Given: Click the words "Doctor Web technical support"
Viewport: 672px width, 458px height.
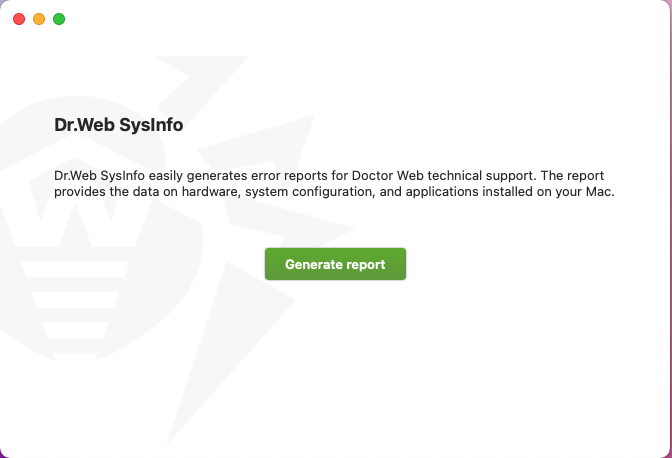Looking at the screenshot, I should pyautogui.click(x=443, y=176).
